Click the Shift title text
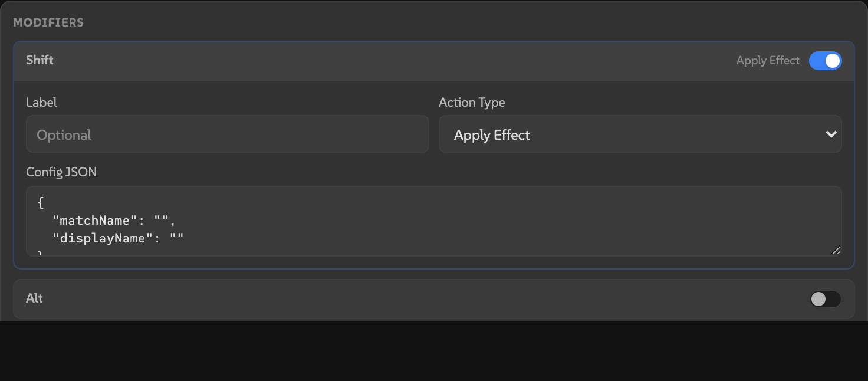This screenshot has height=381, width=868. pos(39,60)
